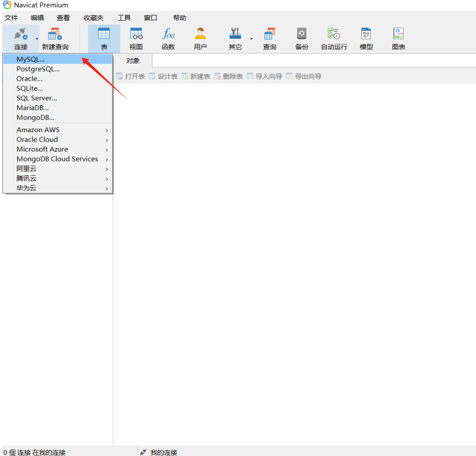Image resolution: width=476 pixels, height=456 pixels.
Task: Click the 新建查询 (New Query) toolbar icon
Action: pos(55,38)
